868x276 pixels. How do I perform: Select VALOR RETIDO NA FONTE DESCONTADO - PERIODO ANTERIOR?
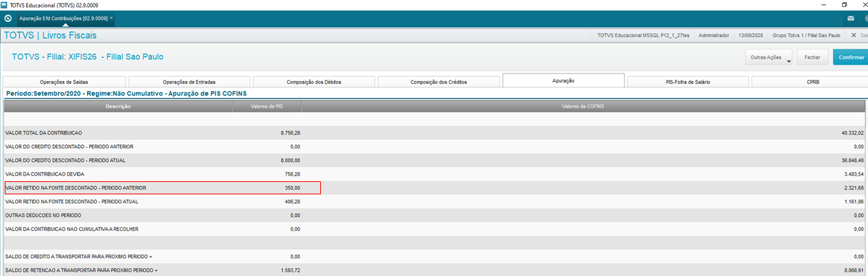click(435, 187)
